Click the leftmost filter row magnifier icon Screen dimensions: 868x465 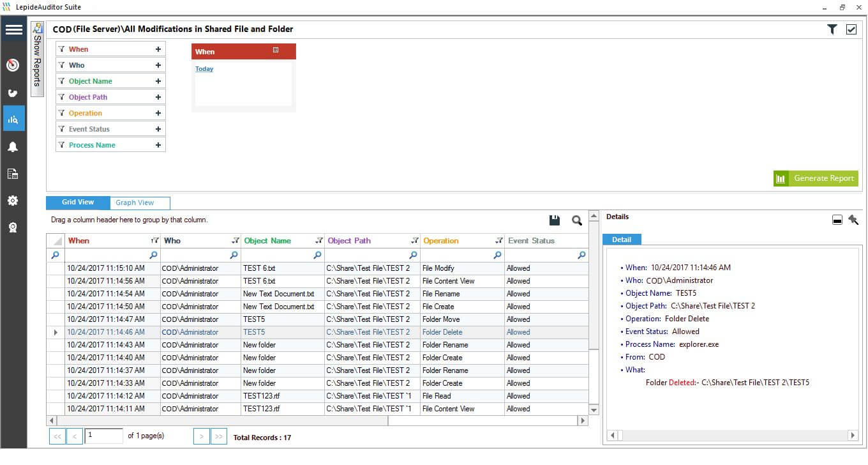tap(55, 255)
